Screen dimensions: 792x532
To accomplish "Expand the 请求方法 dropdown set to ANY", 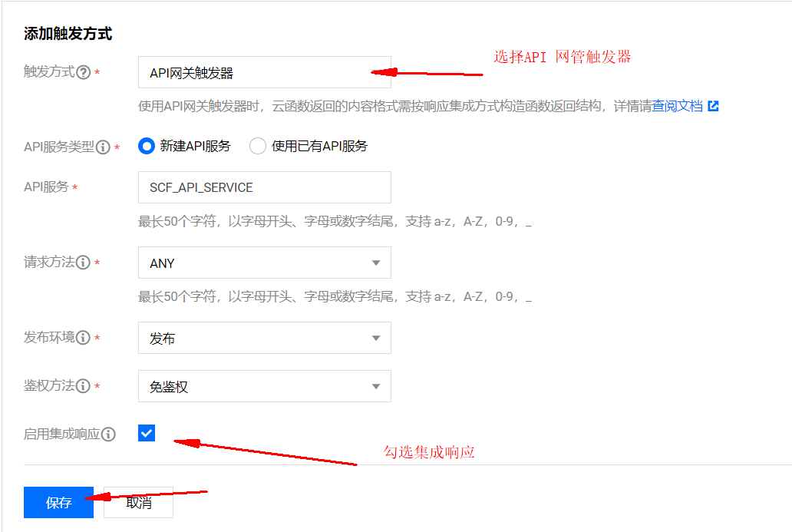I will coord(264,263).
